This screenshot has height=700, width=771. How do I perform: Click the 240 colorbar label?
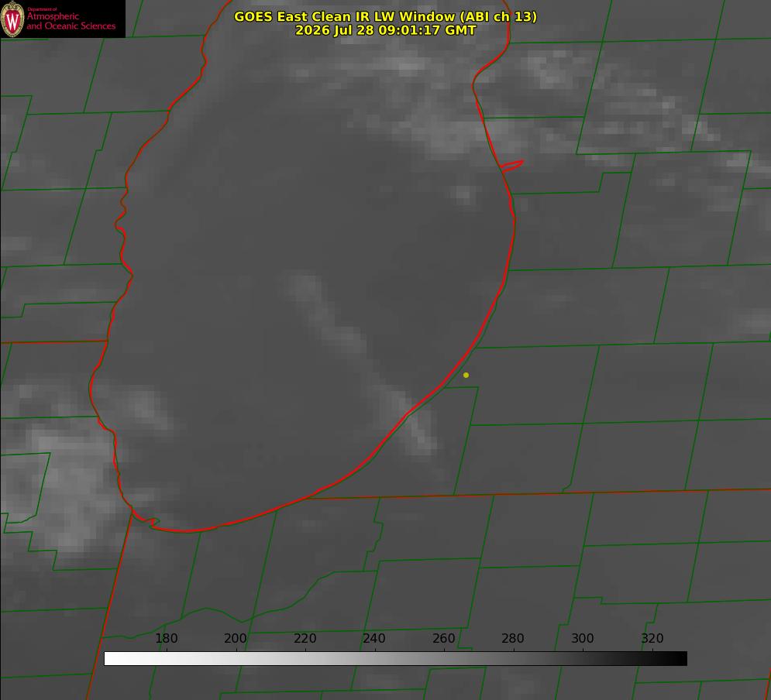coord(374,638)
